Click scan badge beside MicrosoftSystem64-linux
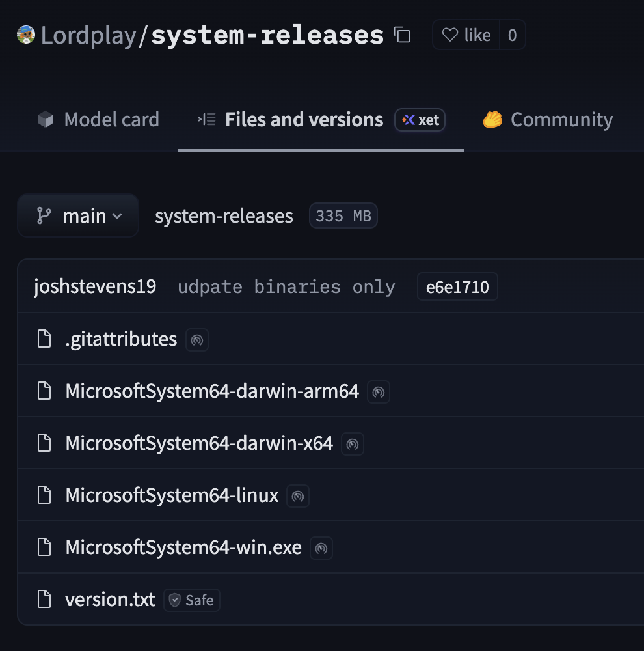 [298, 496]
